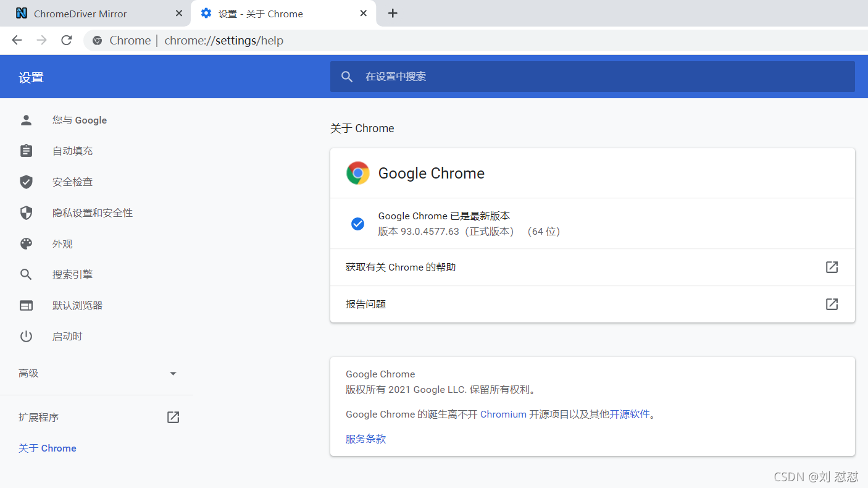
Task: Close the 设置 - 关于 Chrome tab
Action: point(363,14)
